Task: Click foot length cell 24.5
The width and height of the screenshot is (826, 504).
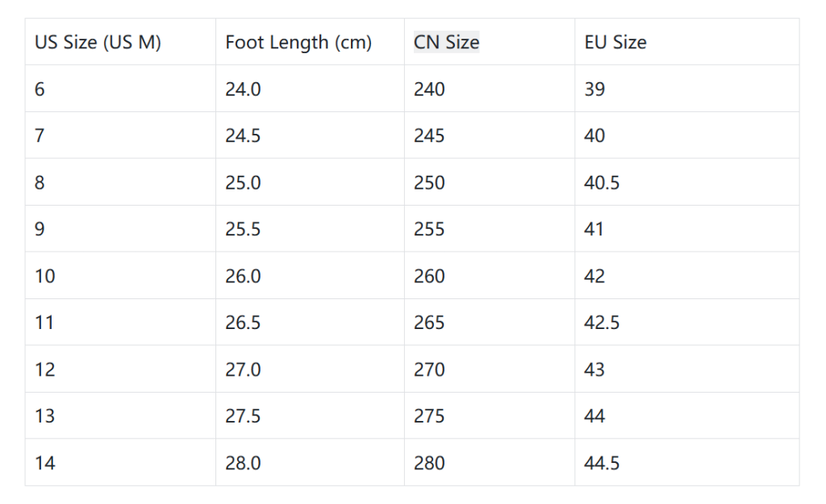Action: pyautogui.click(x=243, y=135)
